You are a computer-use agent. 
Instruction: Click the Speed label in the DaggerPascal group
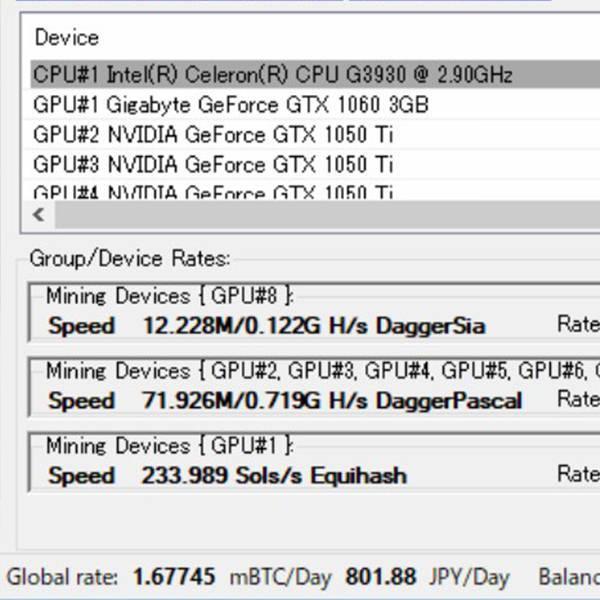point(82,401)
